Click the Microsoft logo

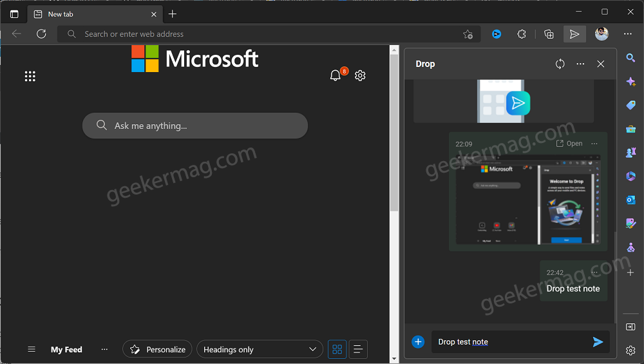click(194, 59)
